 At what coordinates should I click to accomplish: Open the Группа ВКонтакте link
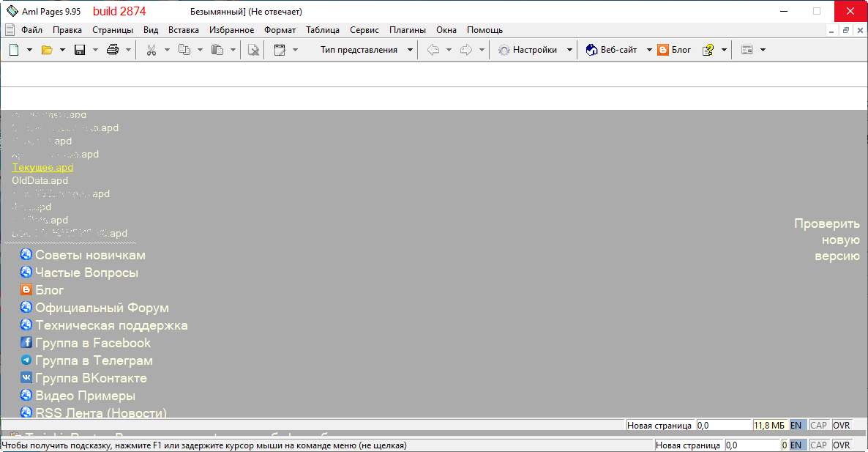(x=91, y=378)
